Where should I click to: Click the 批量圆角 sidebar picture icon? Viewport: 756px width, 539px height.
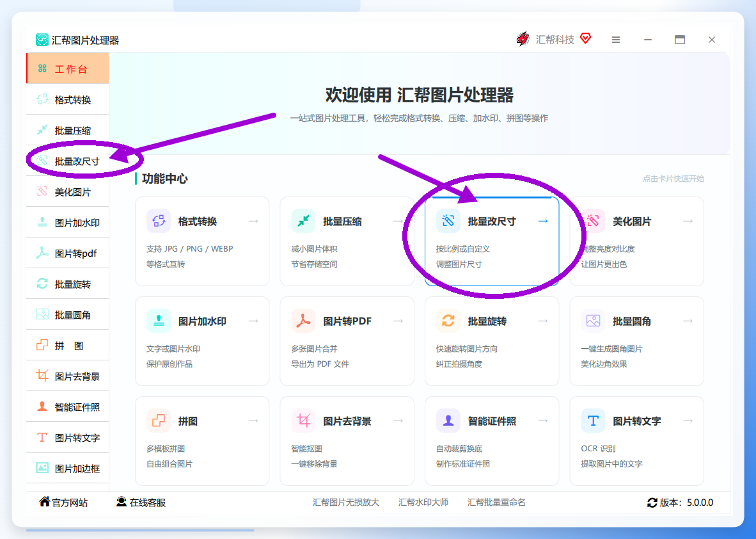[42, 314]
